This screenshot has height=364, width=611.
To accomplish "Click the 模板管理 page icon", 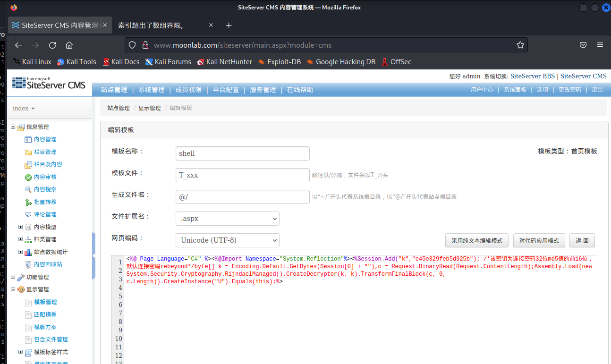I will pyautogui.click(x=28, y=302).
